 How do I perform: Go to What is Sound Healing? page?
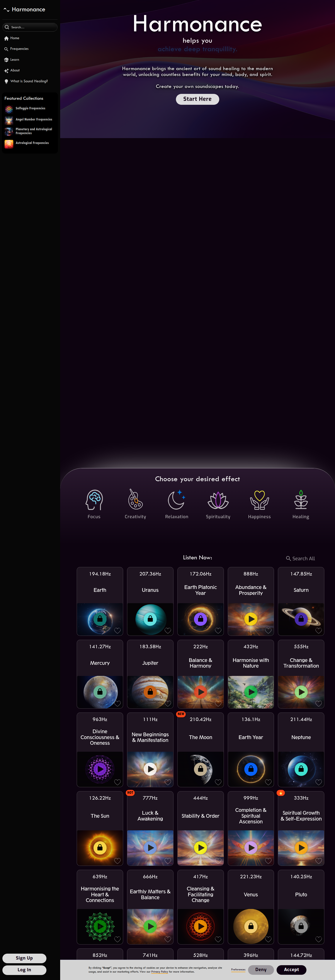(26, 81)
